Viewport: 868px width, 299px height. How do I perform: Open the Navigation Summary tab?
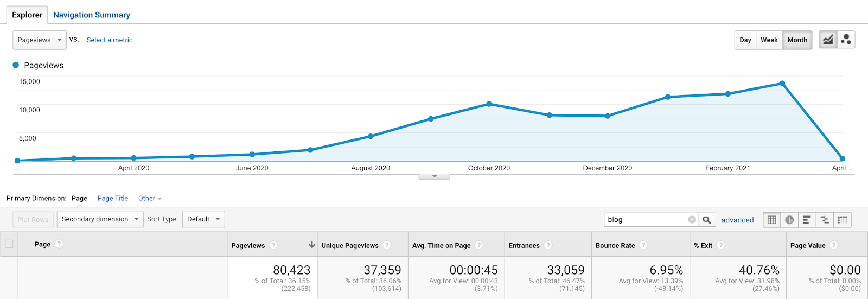[92, 15]
